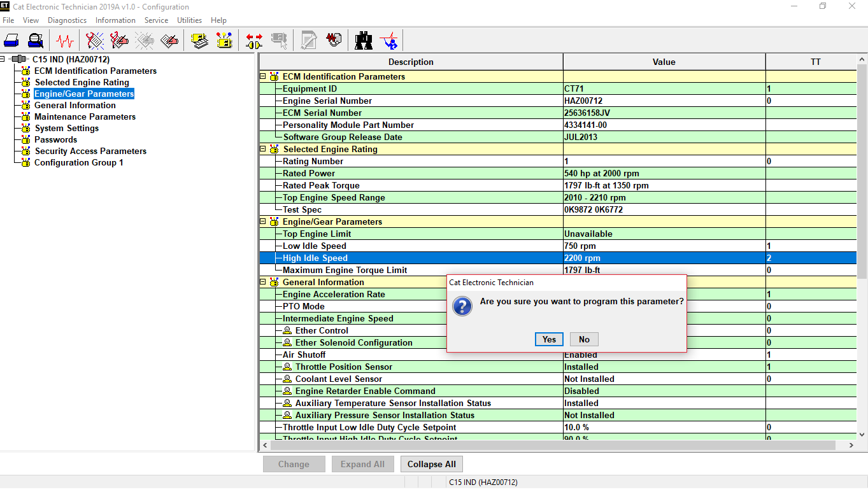Open the Diagnostics menu
Image resolution: width=868 pixels, height=492 pixels.
point(66,20)
